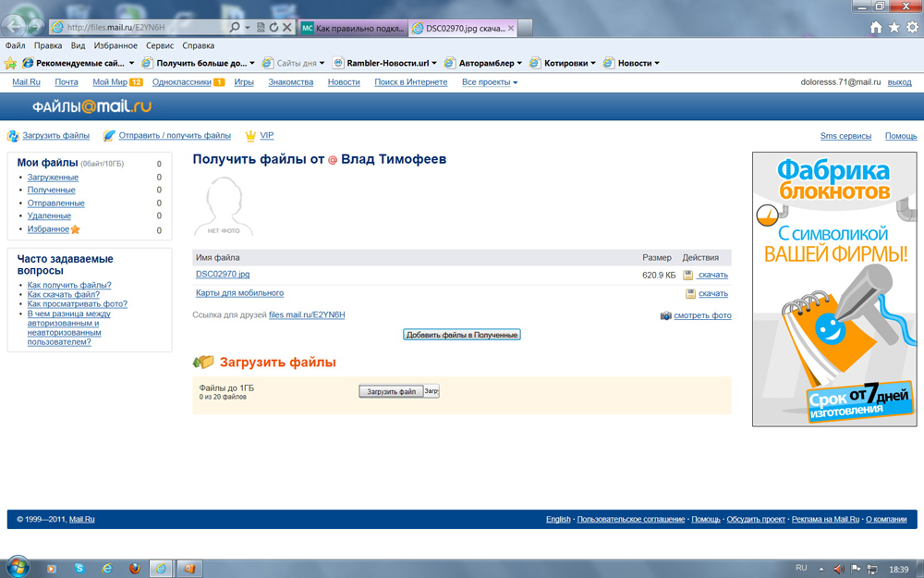Click the VIP crown icon
Image resolution: width=924 pixels, height=578 pixels.
click(250, 136)
